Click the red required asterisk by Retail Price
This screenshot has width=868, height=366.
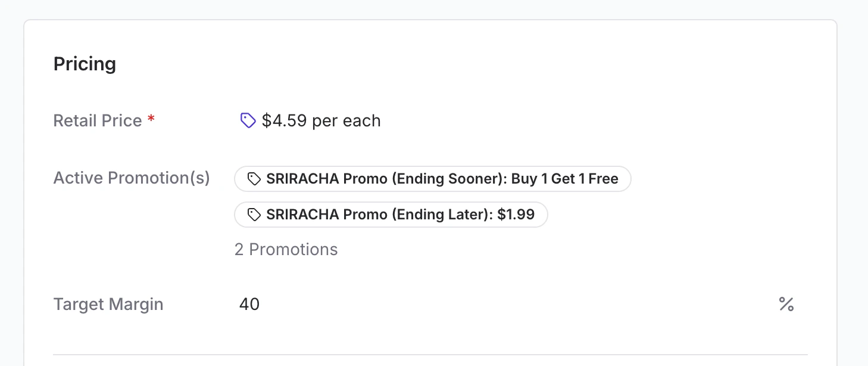click(x=151, y=120)
